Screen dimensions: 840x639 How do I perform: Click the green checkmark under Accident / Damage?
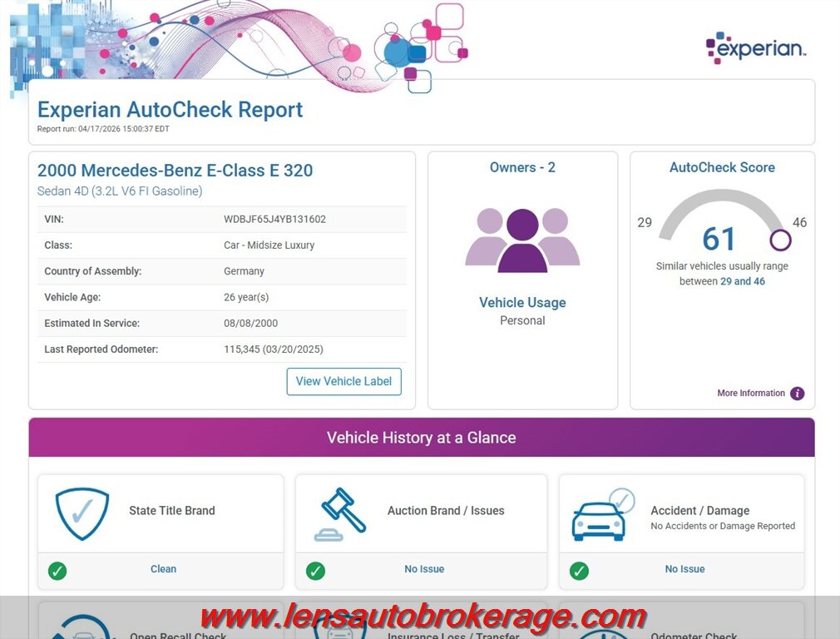click(x=579, y=571)
